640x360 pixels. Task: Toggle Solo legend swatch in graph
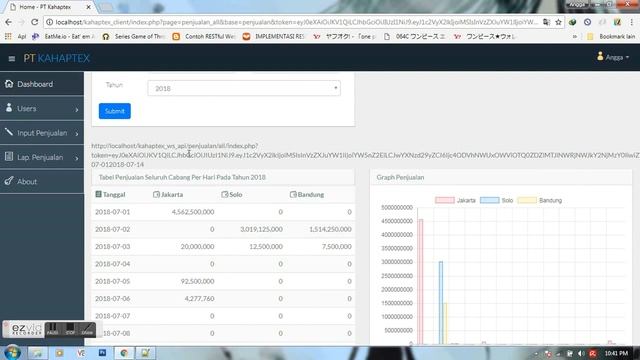489,200
